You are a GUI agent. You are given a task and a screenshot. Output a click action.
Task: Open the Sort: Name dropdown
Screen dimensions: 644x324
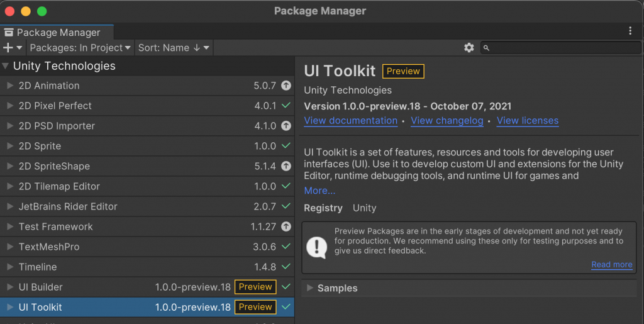click(x=174, y=48)
